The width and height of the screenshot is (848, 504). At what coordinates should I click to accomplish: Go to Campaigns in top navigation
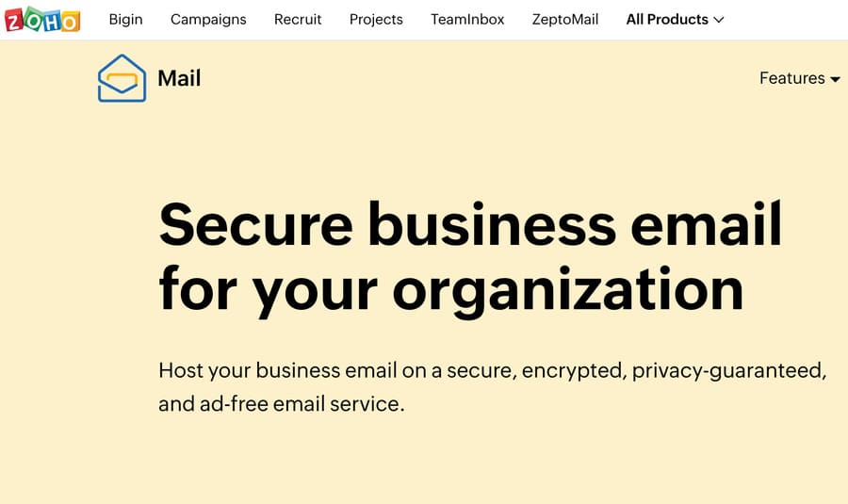pyautogui.click(x=208, y=19)
